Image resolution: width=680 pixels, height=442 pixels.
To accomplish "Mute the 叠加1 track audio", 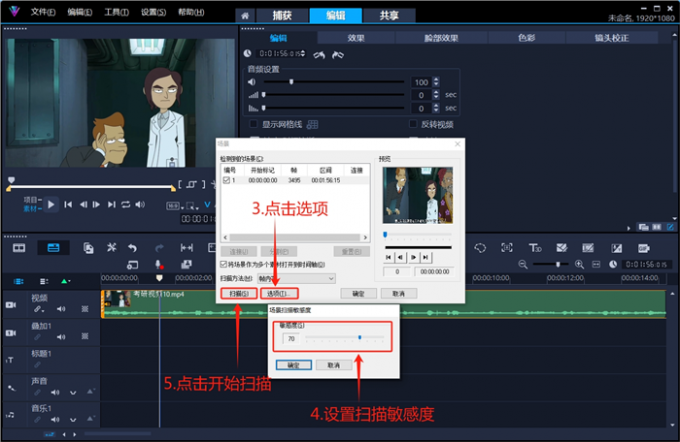I will pyautogui.click(x=61, y=337).
